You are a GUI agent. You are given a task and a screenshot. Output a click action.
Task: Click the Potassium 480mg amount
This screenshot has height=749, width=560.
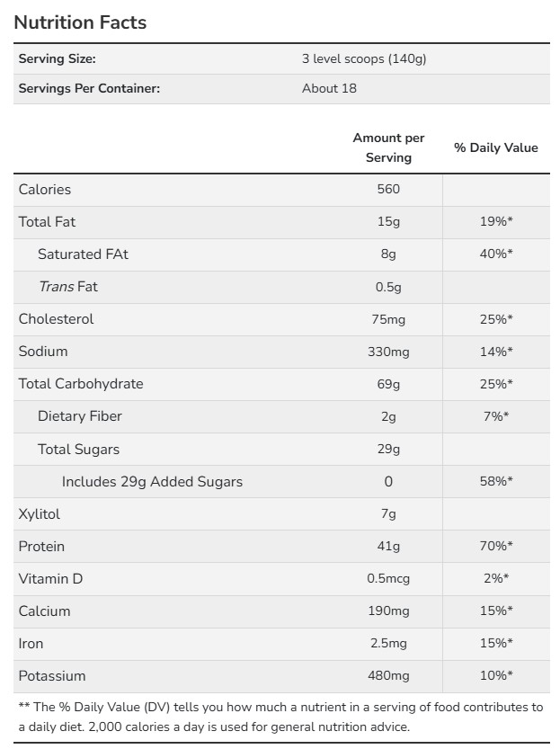click(388, 676)
